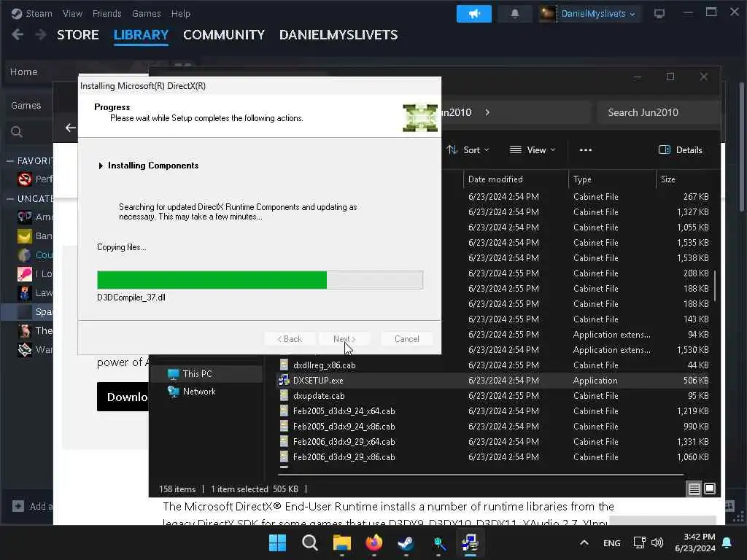Open Home in Steam library sidebar
Viewport: 747px width, 560px height.
pos(24,72)
